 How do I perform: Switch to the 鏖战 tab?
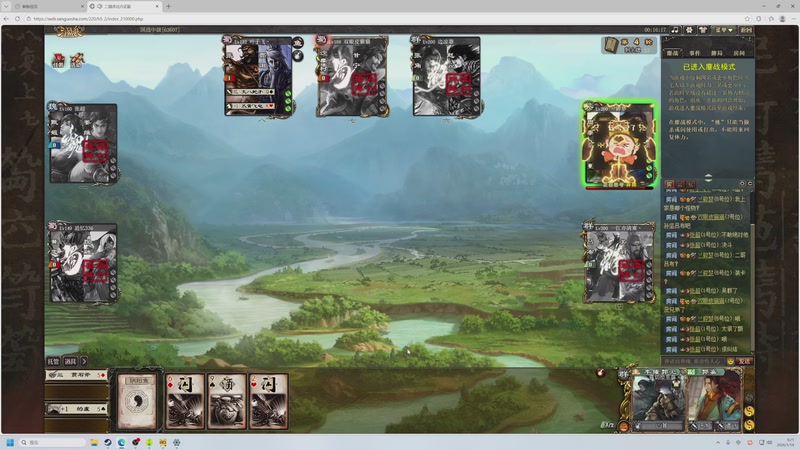coord(673,53)
